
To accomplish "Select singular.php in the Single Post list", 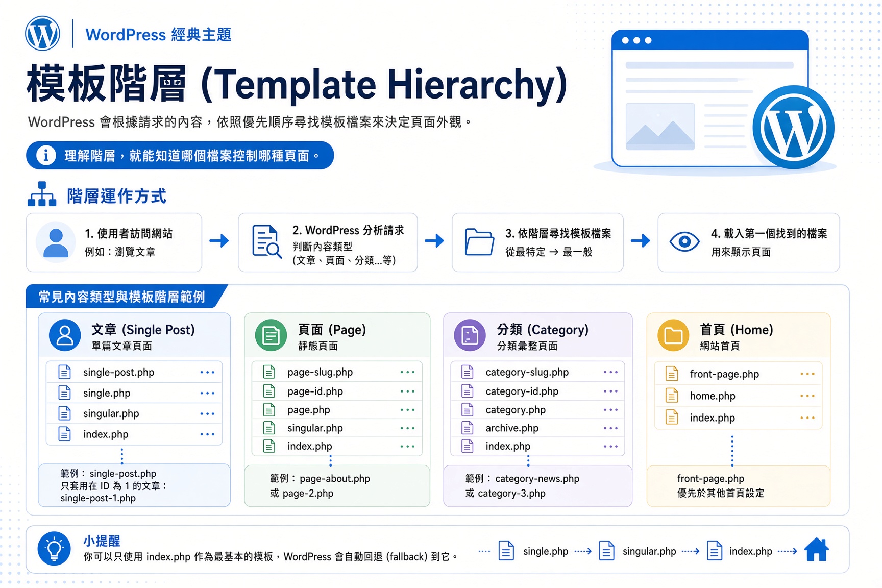I will pyautogui.click(x=111, y=413).
